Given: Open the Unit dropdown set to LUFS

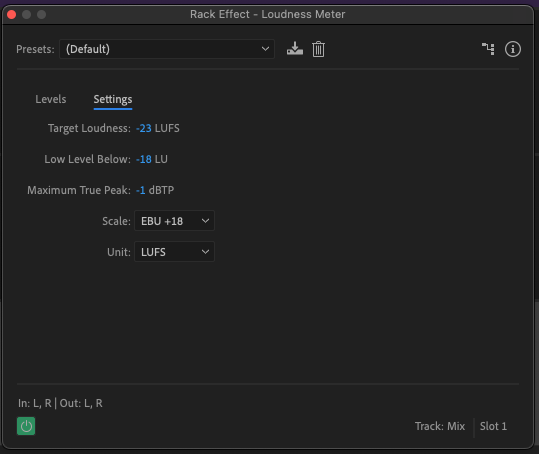Looking at the screenshot, I should coord(174,252).
